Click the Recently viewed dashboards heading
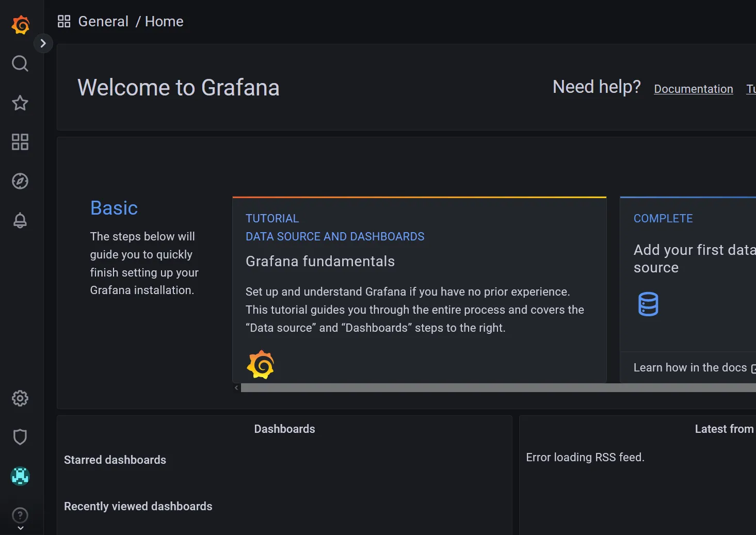This screenshot has width=756, height=535. pyautogui.click(x=138, y=506)
